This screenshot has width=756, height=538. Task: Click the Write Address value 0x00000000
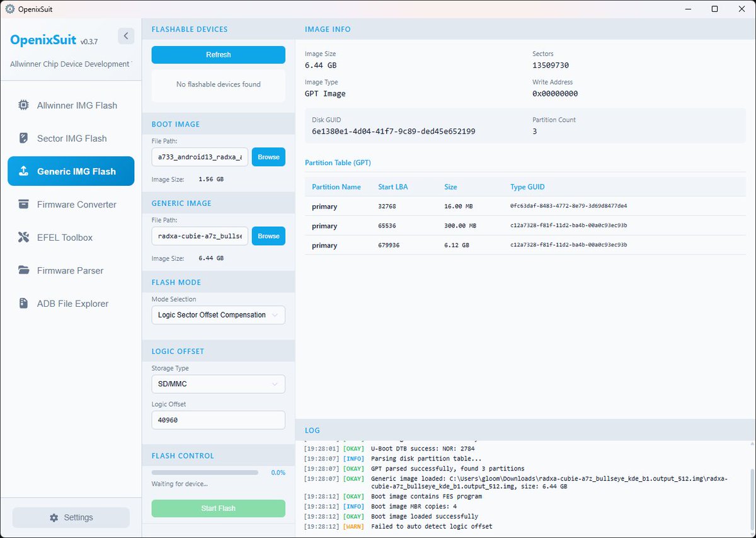[555, 94]
